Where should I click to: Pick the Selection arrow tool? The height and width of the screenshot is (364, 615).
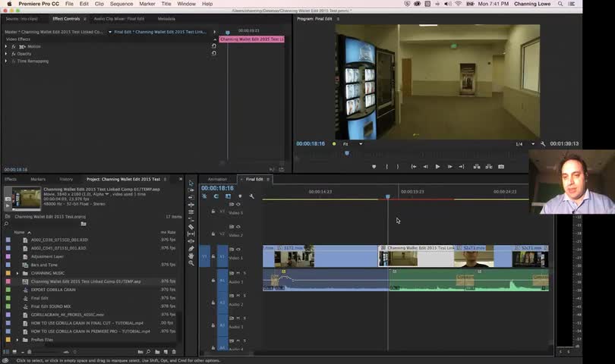(x=191, y=183)
